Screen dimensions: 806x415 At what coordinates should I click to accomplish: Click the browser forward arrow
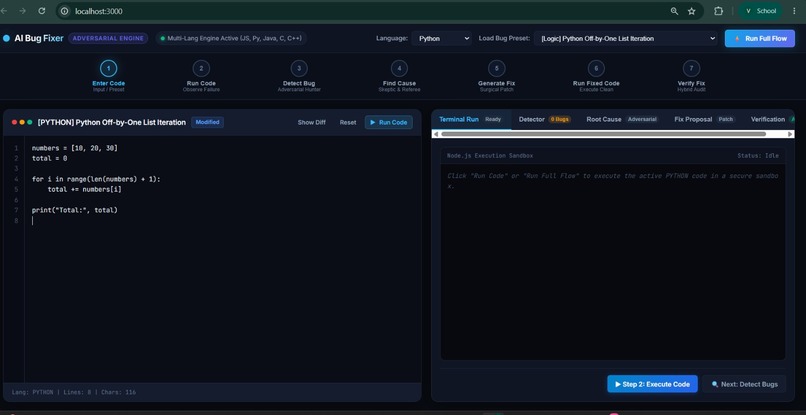click(23, 11)
